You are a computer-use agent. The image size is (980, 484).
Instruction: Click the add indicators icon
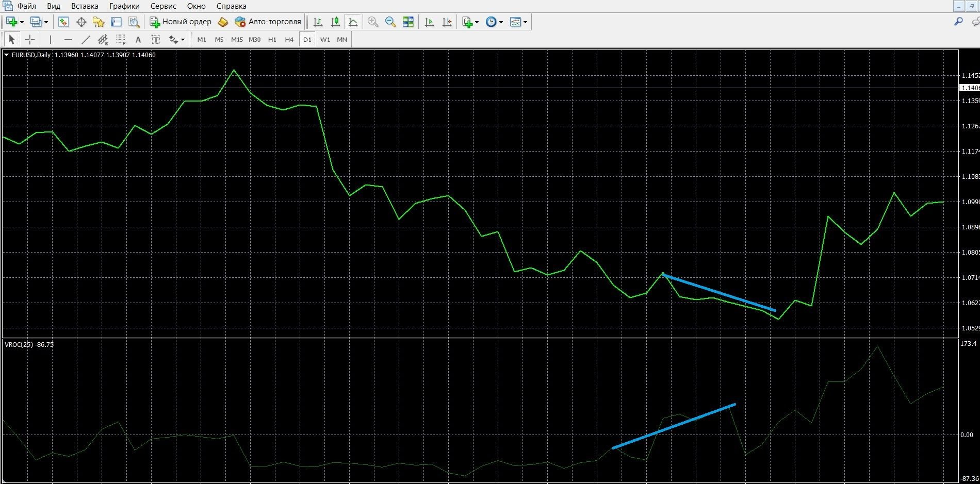tap(467, 22)
